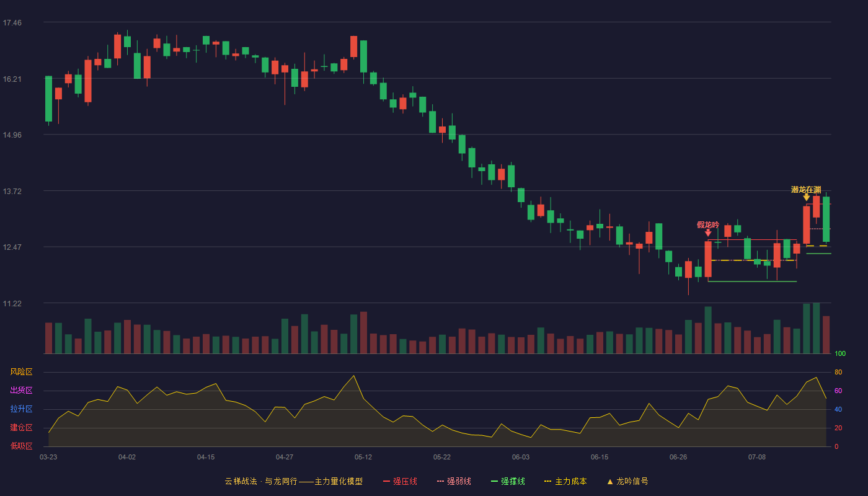The image size is (868, 496).
Task: Click the 06-15 date label
Action: pyautogui.click(x=600, y=457)
